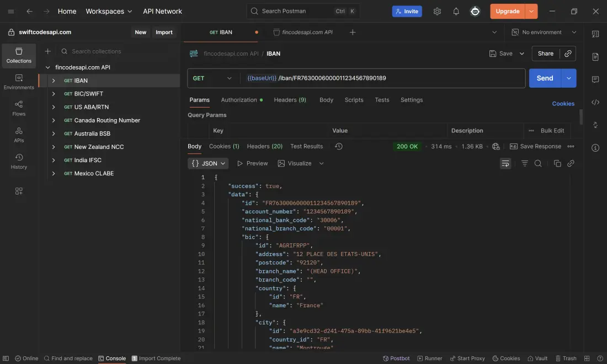
Task: Click the Cookies link
Action: pos(563,104)
